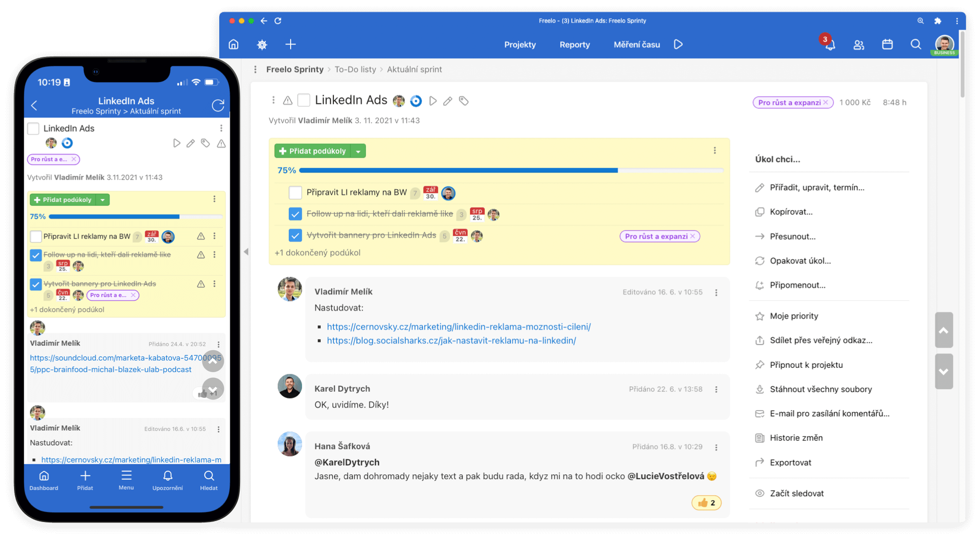
Task: Click the users icon in the header
Action: [x=858, y=45]
